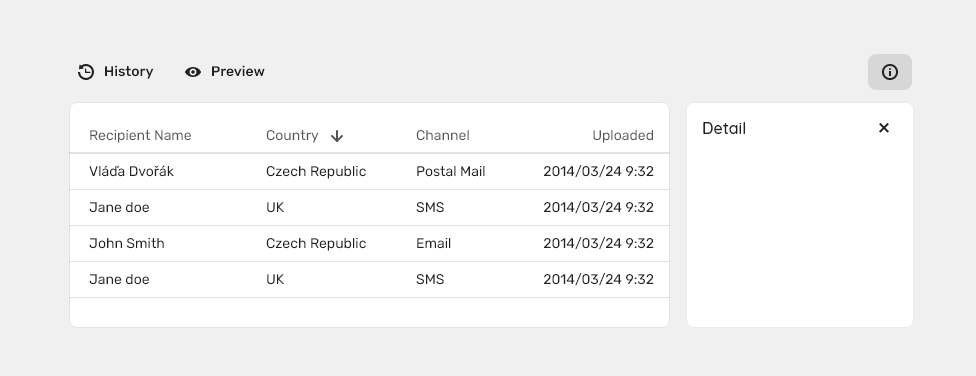The width and height of the screenshot is (976, 376).
Task: Sort by Recipient Name column
Action: [x=140, y=136]
